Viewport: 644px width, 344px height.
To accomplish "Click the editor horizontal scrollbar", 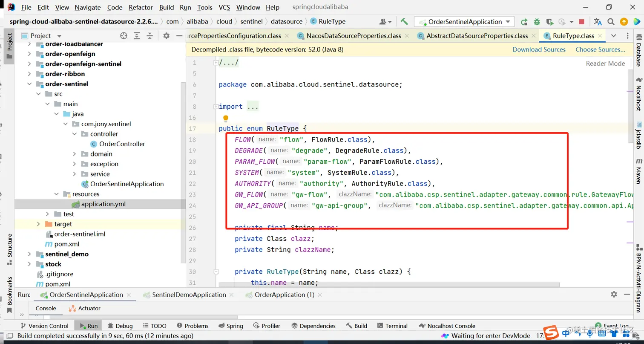I will point(389,284).
